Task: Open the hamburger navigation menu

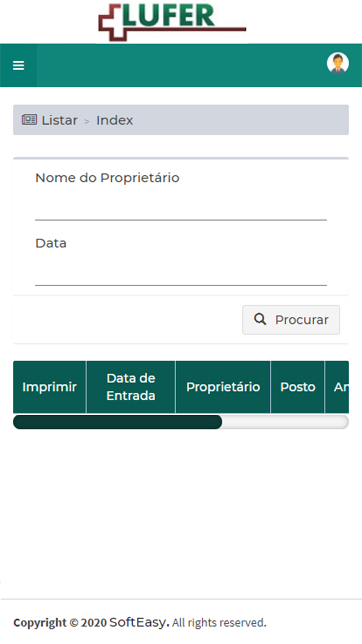Action: [18, 66]
